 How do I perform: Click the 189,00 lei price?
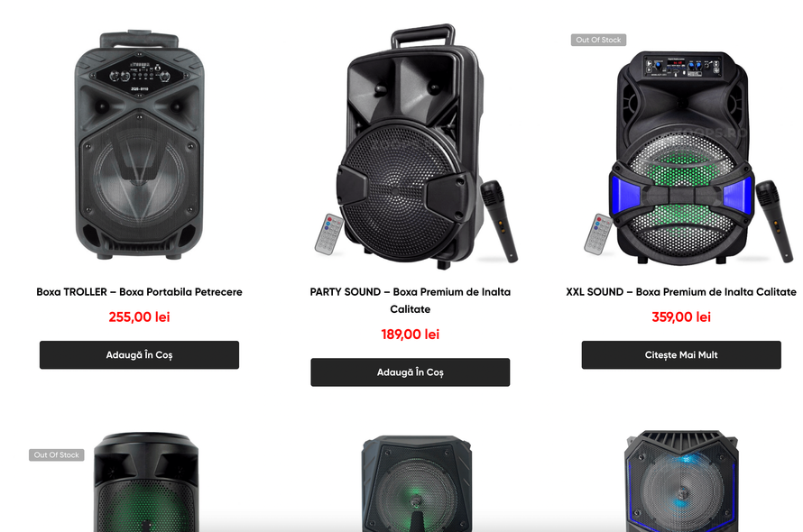pos(411,335)
